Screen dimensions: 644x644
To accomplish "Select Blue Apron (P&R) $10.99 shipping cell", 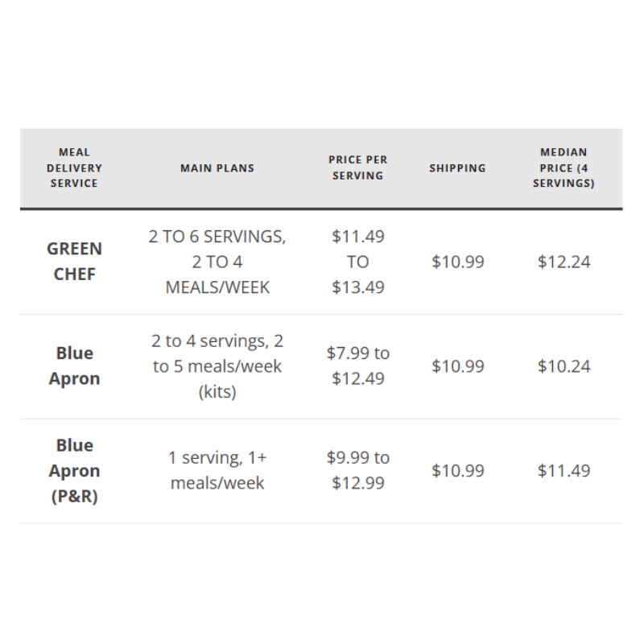I will click(x=457, y=471).
